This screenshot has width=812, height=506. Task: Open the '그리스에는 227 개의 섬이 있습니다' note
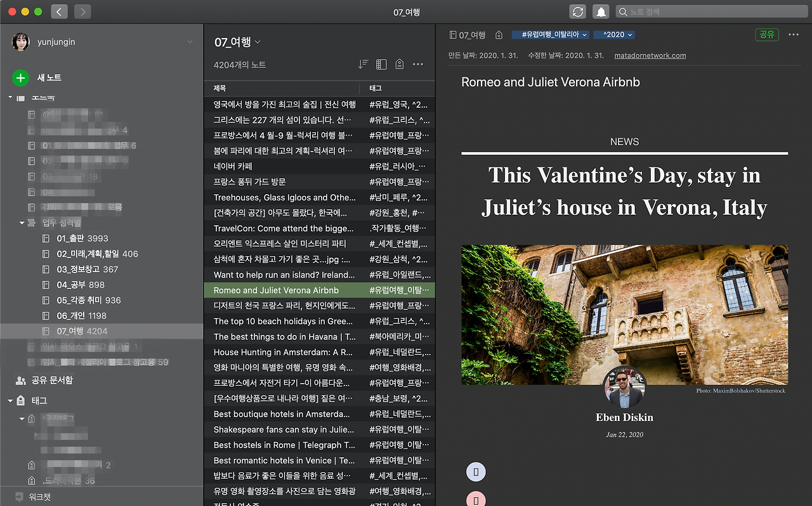coord(320,120)
